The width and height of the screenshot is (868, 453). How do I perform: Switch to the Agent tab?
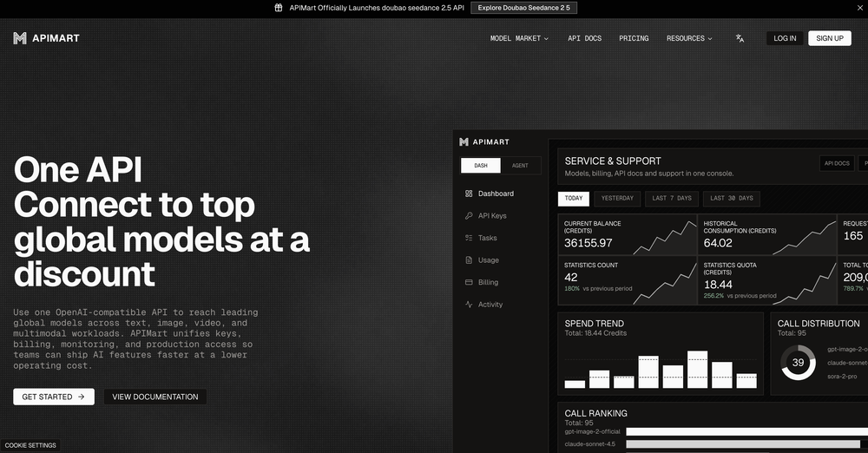520,166
